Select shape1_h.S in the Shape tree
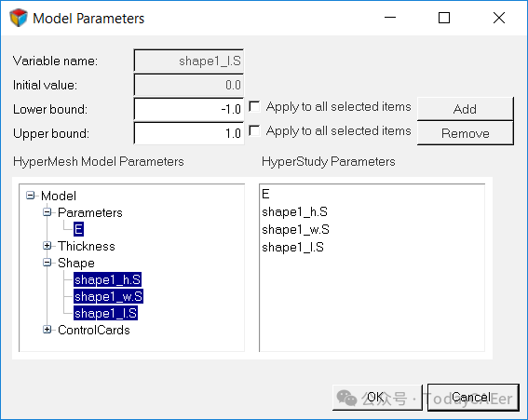This screenshot has height=420, width=528. tap(107, 279)
